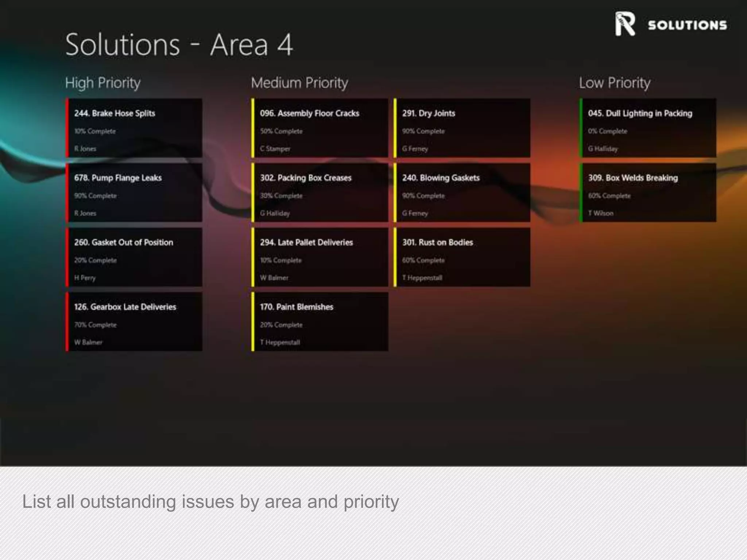
Task: Click the SOLUTIONS brand text
Action: [x=687, y=25]
